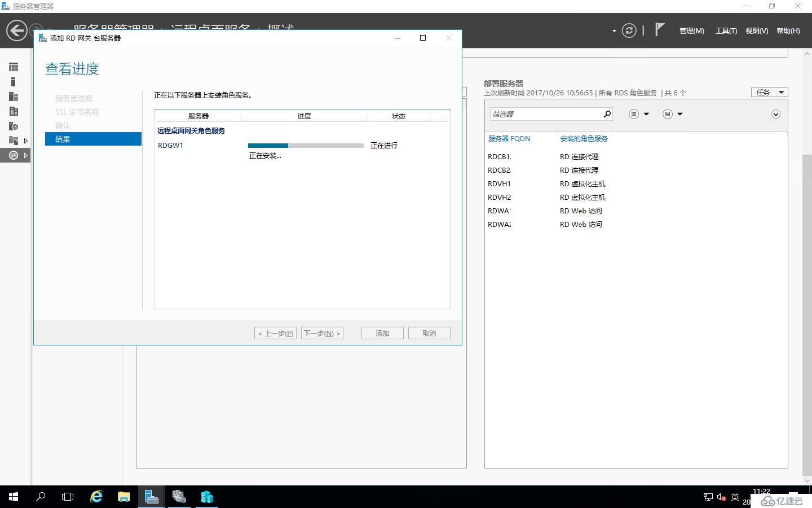Open the File and Storage Services sidebar icon
Viewport: 812px width, 508px height.
point(14,141)
